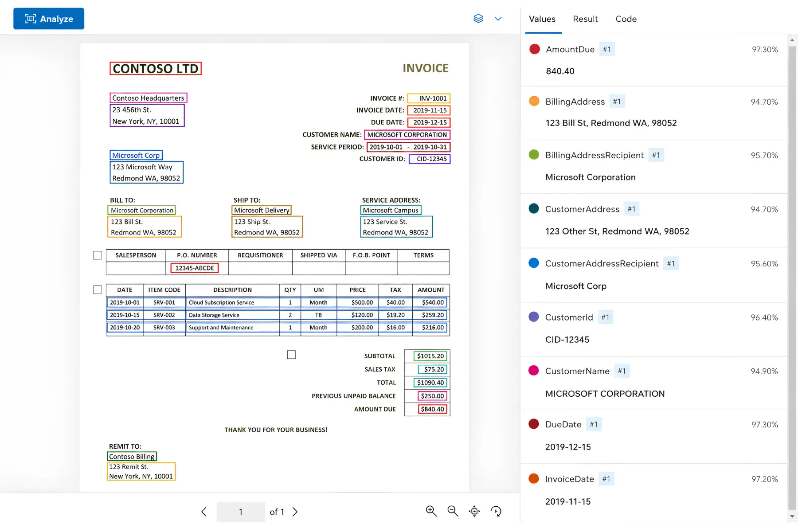Select the 123 Remit St. address box
This screenshot has height=532, width=798.
pos(141,472)
